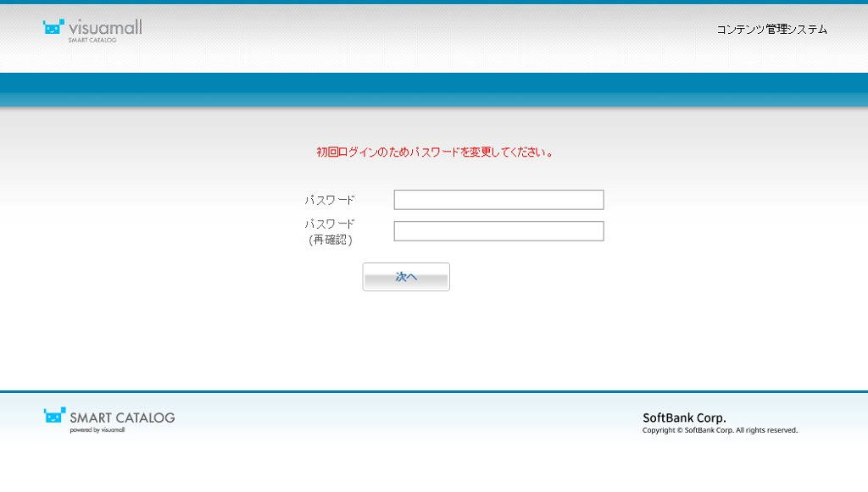Click the (再確認) text beneath the second label
Screen dimensions: 868x492
coord(330,240)
